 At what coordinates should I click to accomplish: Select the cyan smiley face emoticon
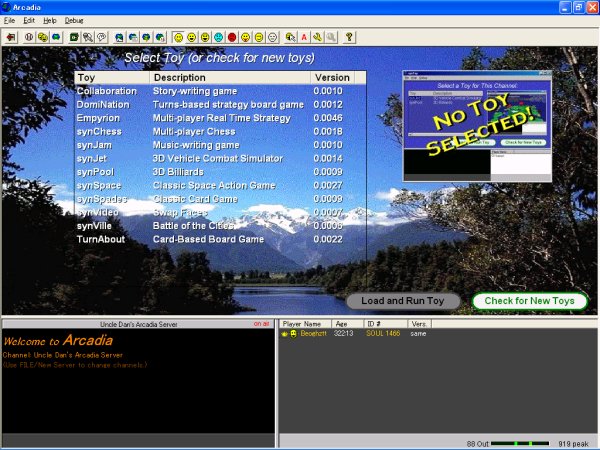pyautogui.click(x=217, y=37)
